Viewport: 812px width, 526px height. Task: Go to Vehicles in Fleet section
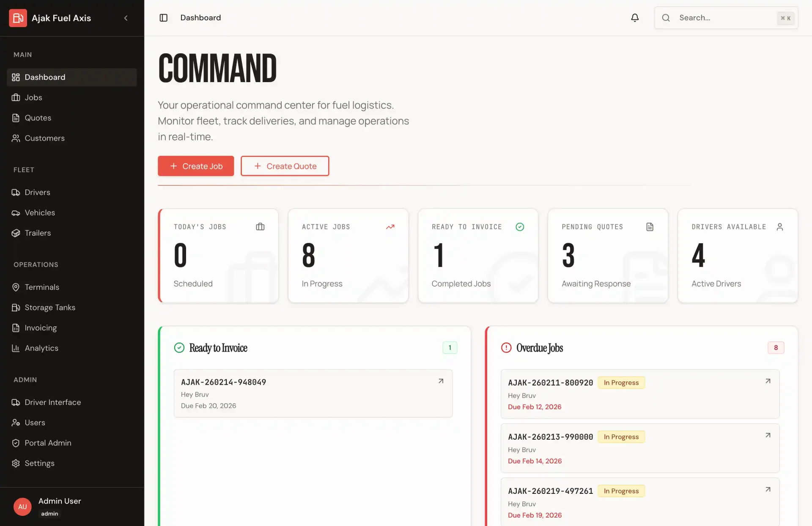(x=40, y=213)
